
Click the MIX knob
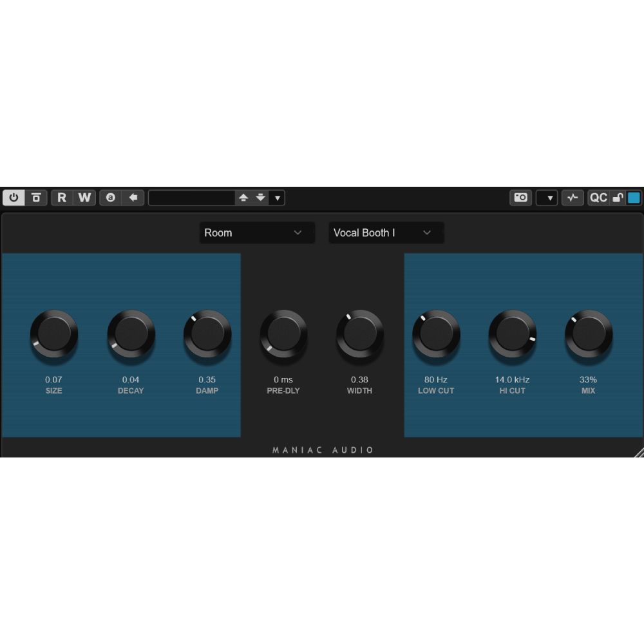[x=588, y=334]
